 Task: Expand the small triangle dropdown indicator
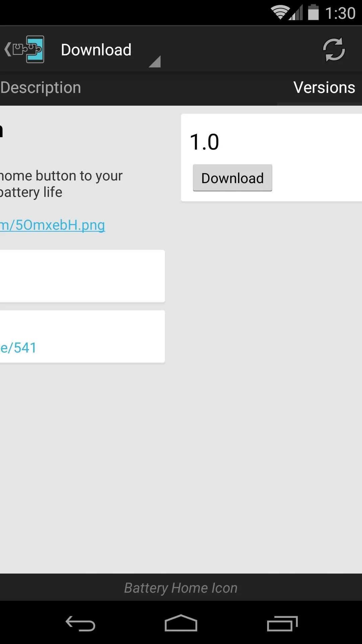tap(155, 62)
